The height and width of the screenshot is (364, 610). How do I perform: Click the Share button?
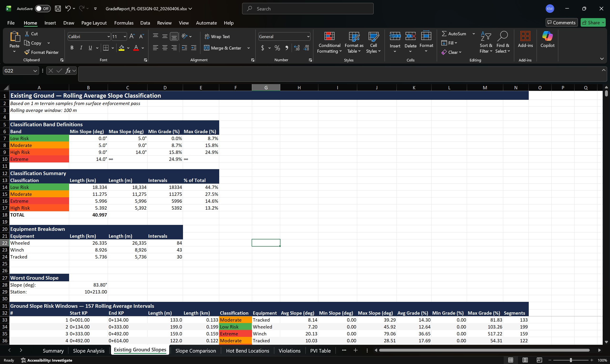(592, 23)
